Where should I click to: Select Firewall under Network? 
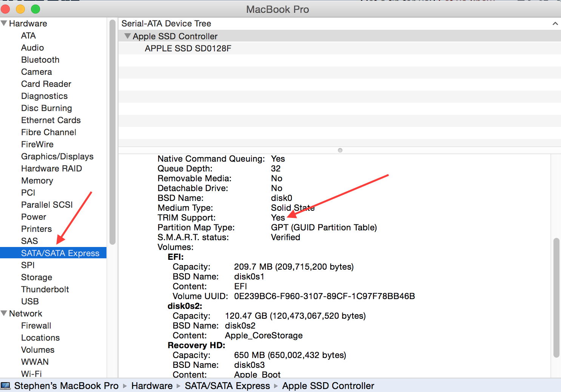click(36, 326)
